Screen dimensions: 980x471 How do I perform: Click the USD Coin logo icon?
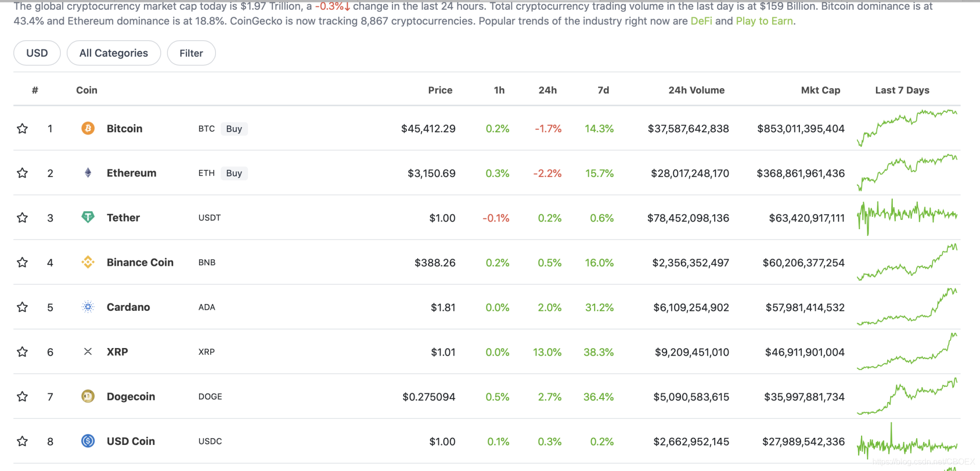(x=88, y=441)
